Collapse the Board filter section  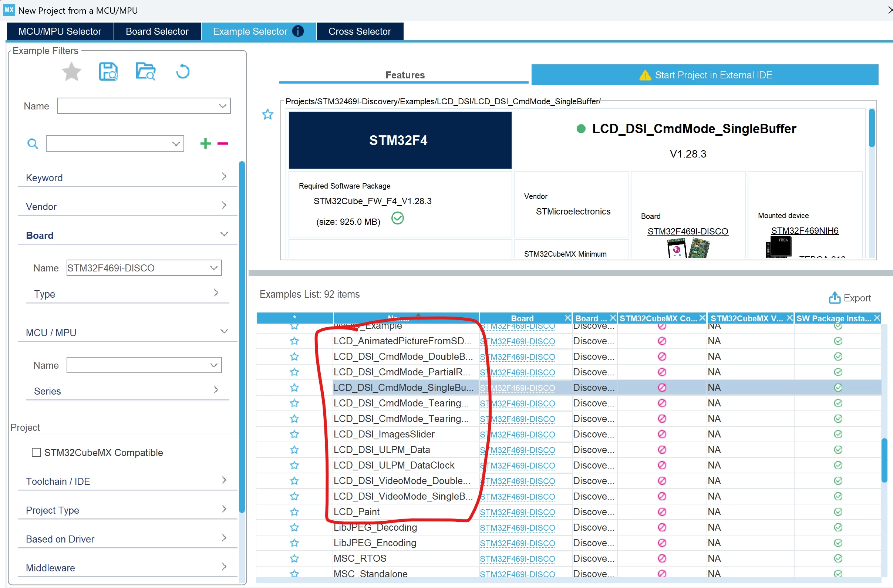[128, 235]
